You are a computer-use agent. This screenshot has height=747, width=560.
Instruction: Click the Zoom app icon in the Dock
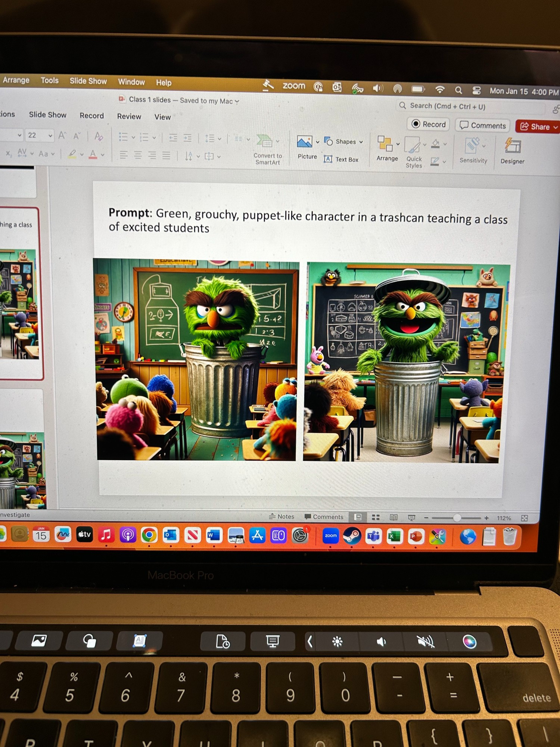[x=330, y=536]
